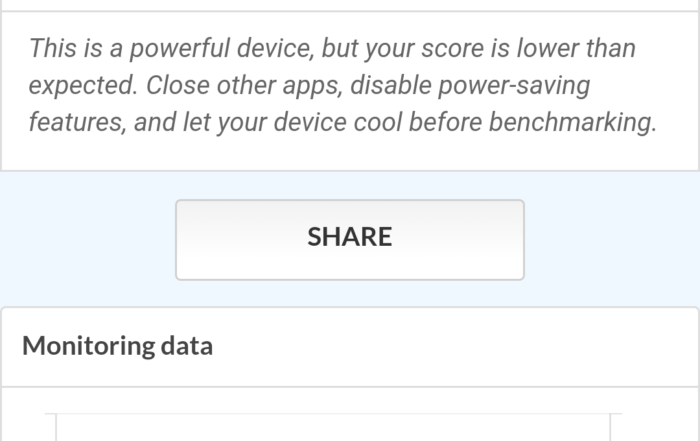This screenshot has height=441, width=700.
Task: Tap the words 'Close other apps'
Action: (x=238, y=85)
